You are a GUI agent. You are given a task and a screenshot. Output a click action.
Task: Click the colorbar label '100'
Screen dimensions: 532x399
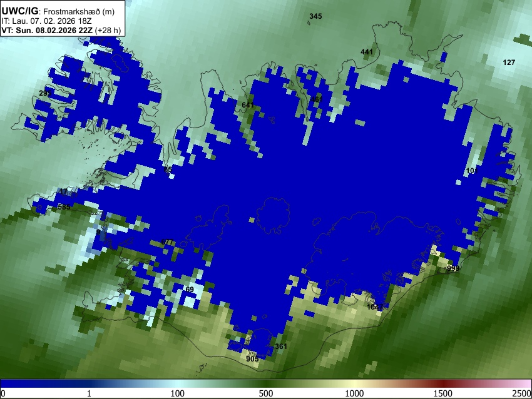tap(178, 393)
